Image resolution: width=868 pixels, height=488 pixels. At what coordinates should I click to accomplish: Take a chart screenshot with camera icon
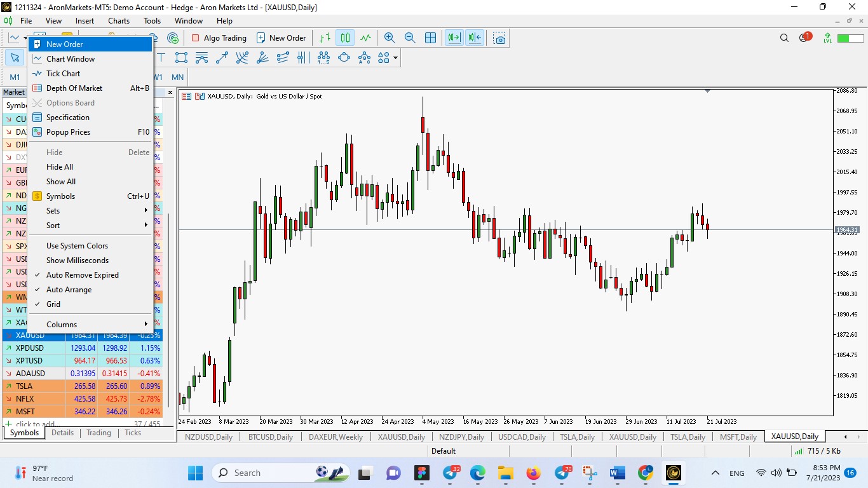tap(500, 38)
